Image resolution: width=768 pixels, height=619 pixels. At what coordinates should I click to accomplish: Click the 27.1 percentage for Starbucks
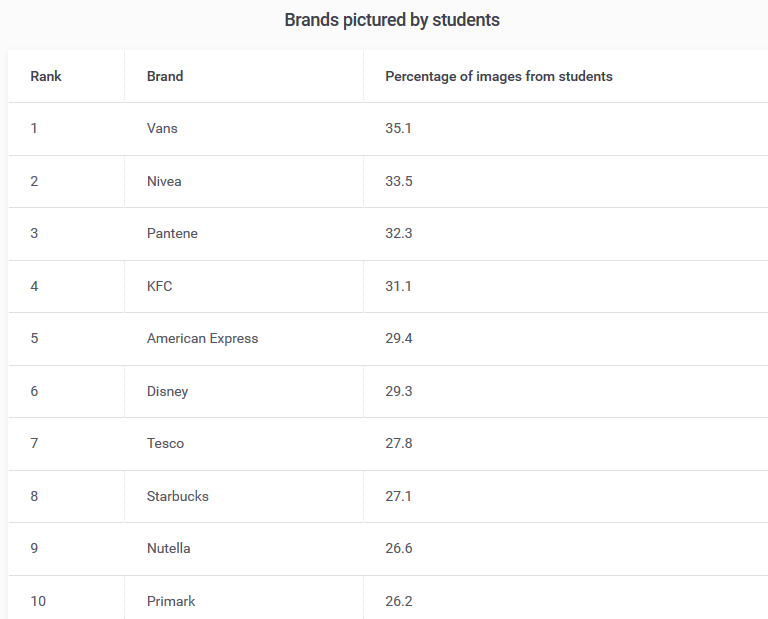coord(398,496)
